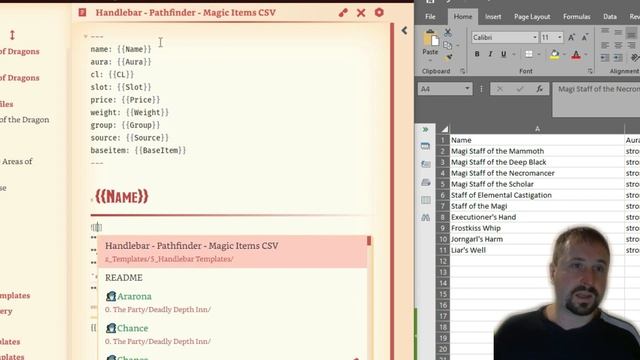Click the pencil edit icon in Obsidian note header

pos(343,13)
